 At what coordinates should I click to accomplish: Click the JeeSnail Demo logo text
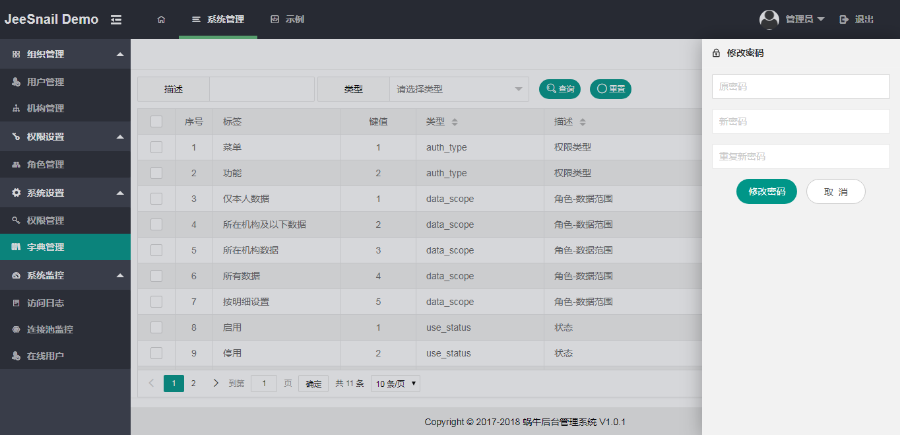(x=51, y=19)
